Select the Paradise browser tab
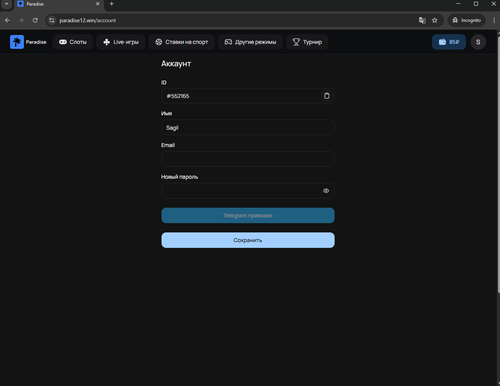The width and height of the screenshot is (500, 386). [x=58, y=4]
